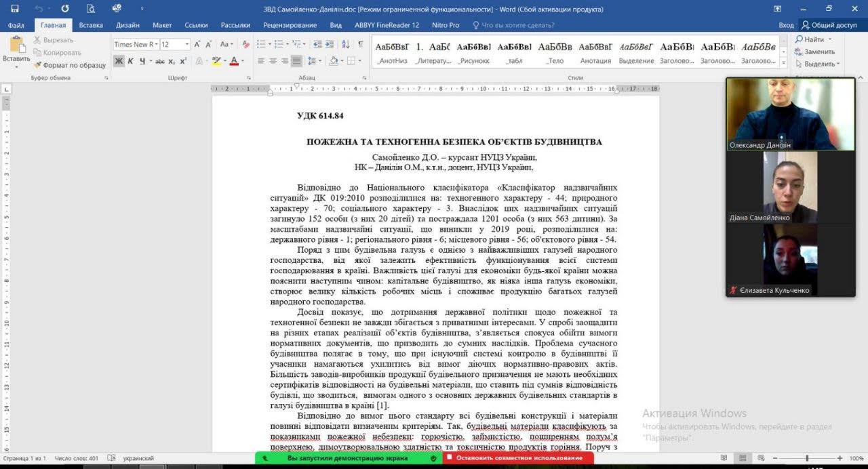868x469 pixels.
Task: Click Replace (Заменить) in editing group
Action: point(815,52)
